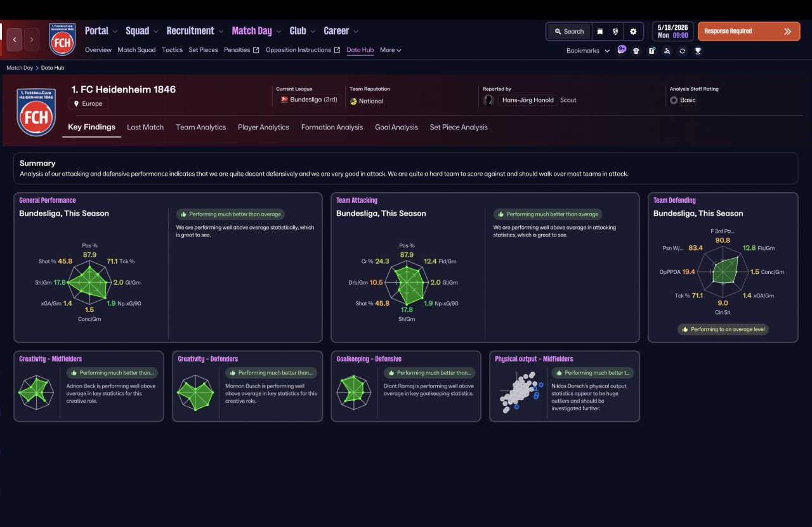812x527 pixels.
Task: Click the Creativity - Midfielders radar chart
Action: (x=36, y=393)
